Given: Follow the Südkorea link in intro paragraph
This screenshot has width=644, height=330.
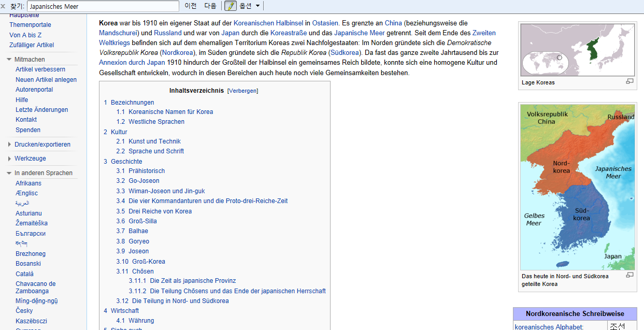Looking at the screenshot, I should (x=345, y=53).
